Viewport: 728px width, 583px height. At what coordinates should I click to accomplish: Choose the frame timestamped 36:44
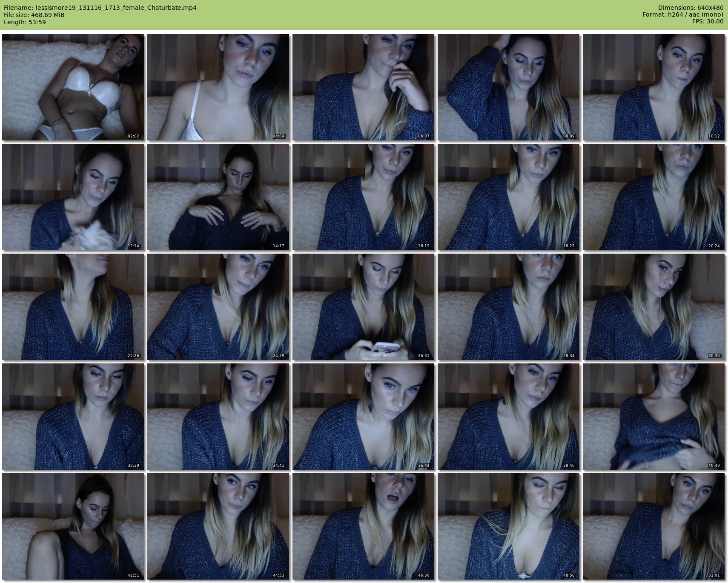point(363,417)
